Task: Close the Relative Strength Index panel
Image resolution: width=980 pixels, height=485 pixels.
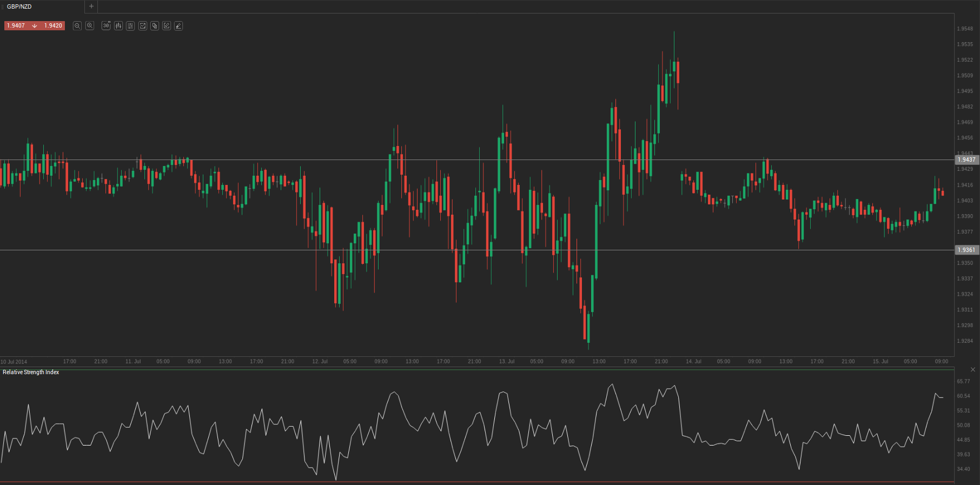Action: (973, 370)
